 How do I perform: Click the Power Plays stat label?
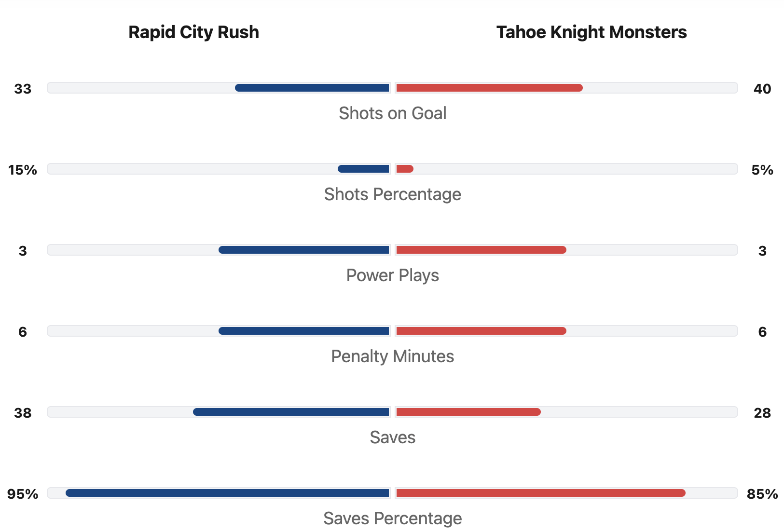click(392, 275)
